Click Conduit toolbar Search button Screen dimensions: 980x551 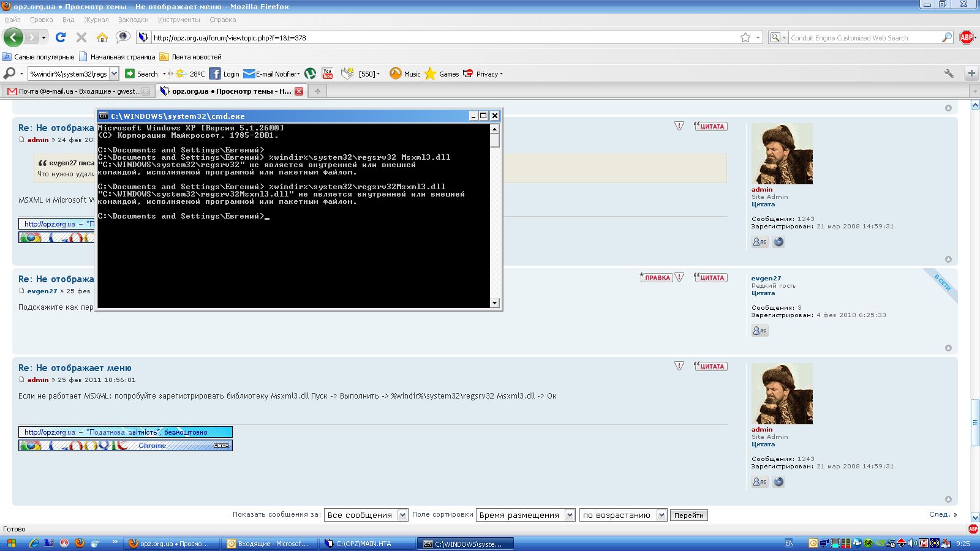(x=142, y=73)
